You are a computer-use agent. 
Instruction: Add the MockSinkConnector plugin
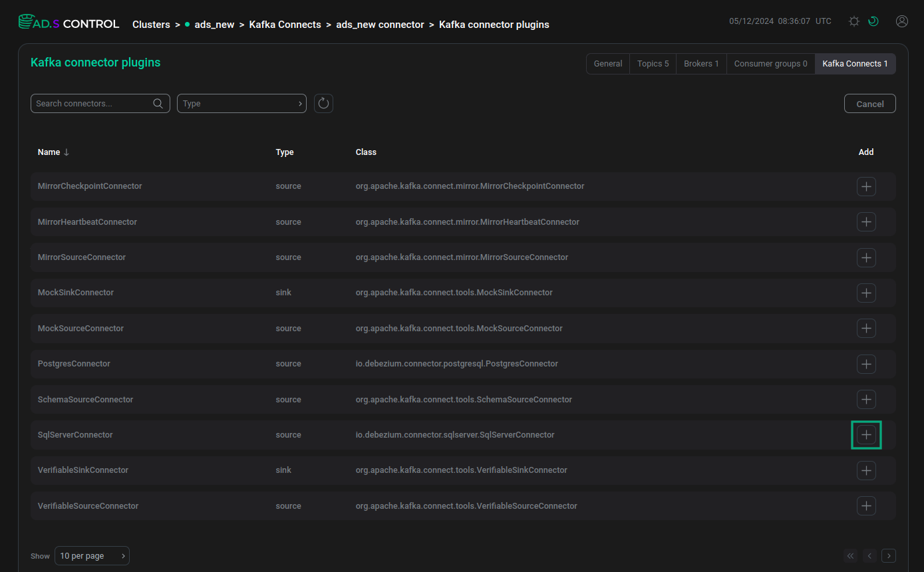coord(866,293)
